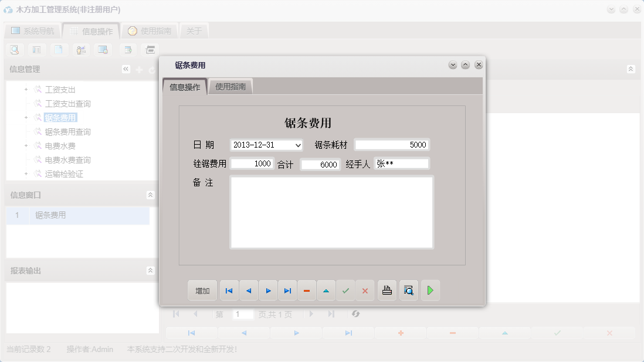Expand the 工资支出 tree node

coord(25,89)
